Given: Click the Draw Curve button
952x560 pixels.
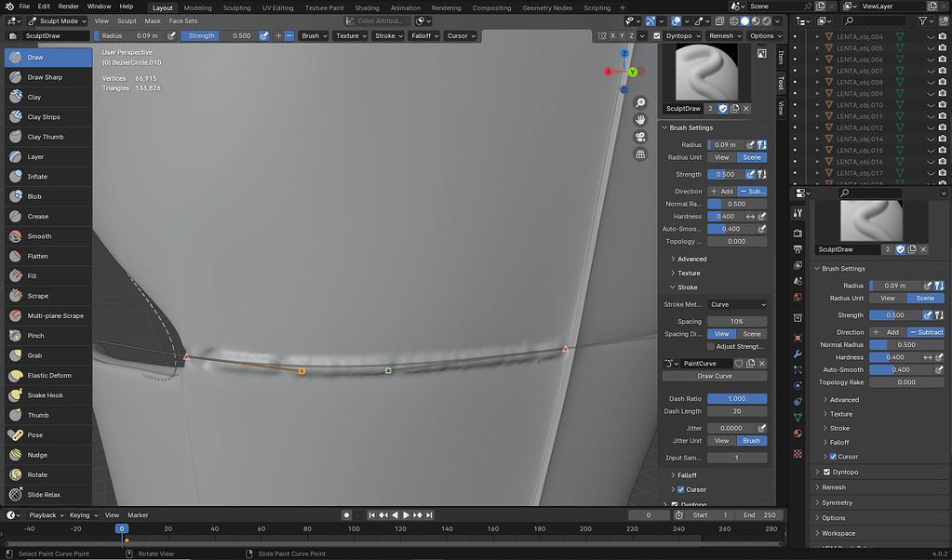Looking at the screenshot, I should (x=715, y=376).
